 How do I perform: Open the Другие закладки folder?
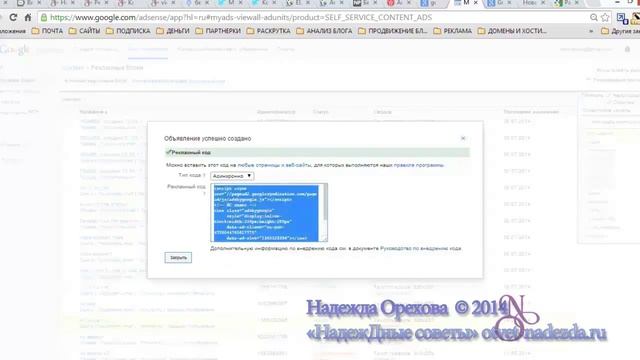click(620, 31)
